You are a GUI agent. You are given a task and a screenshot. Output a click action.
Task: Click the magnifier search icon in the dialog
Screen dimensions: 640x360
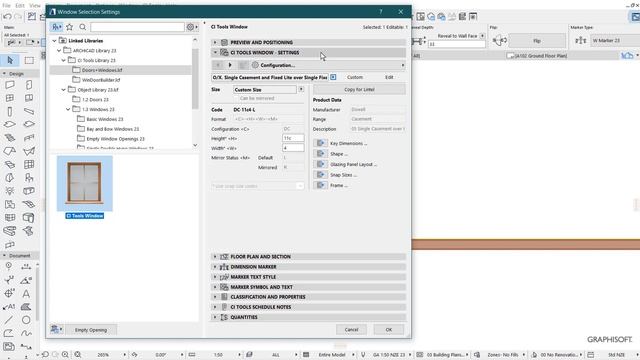[83, 27]
